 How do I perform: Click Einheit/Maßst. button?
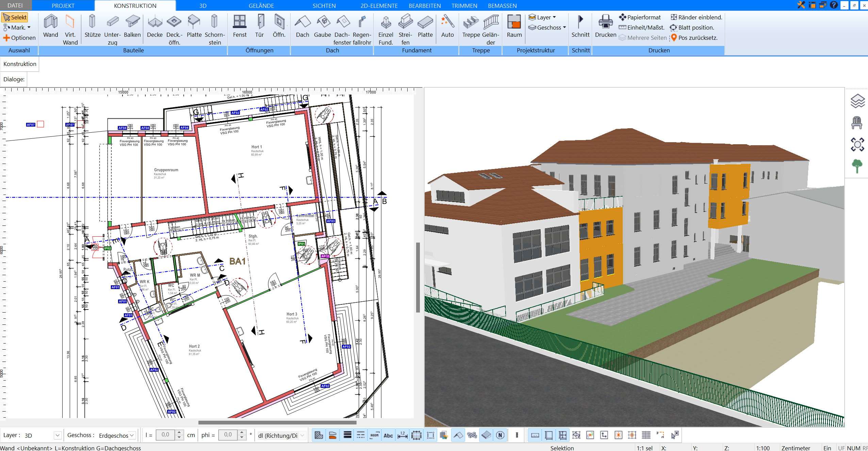click(x=642, y=27)
